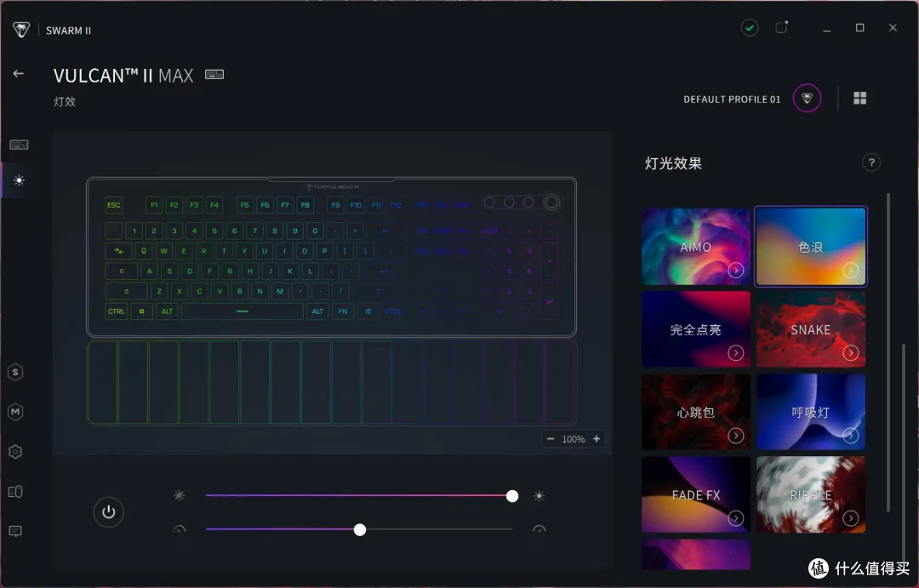Open the manual book sidebar icon
This screenshot has height=588, width=919.
tap(15, 491)
